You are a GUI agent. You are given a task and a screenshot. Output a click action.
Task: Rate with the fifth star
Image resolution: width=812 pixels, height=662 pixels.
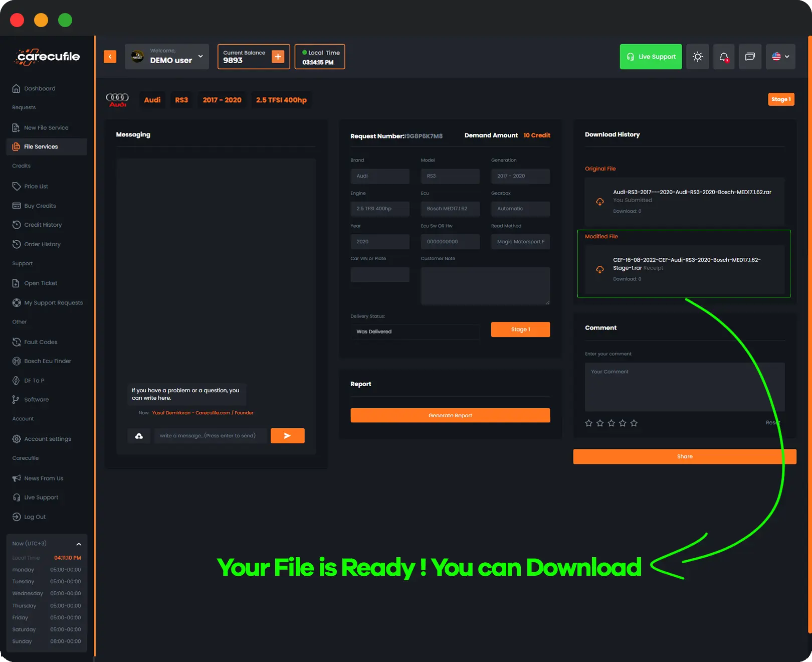point(634,423)
